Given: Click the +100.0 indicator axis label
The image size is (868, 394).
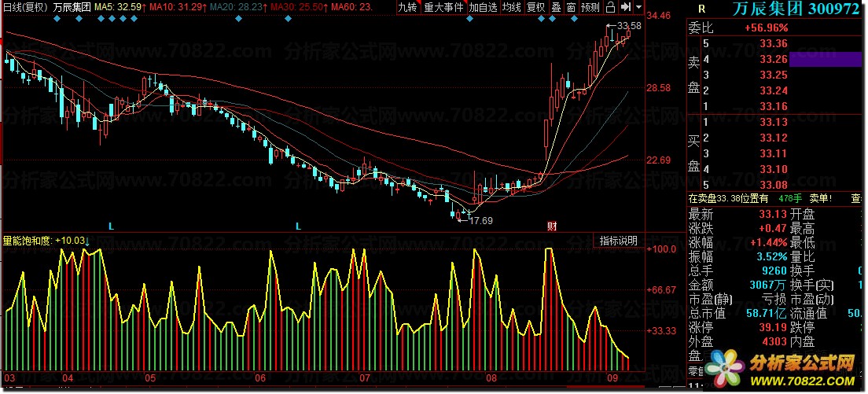Looking at the screenshot, I should click(x=661, y=249).
